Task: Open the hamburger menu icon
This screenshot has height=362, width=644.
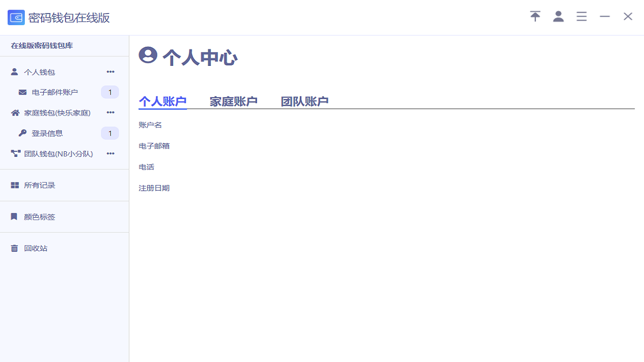Action: [582, 17]
